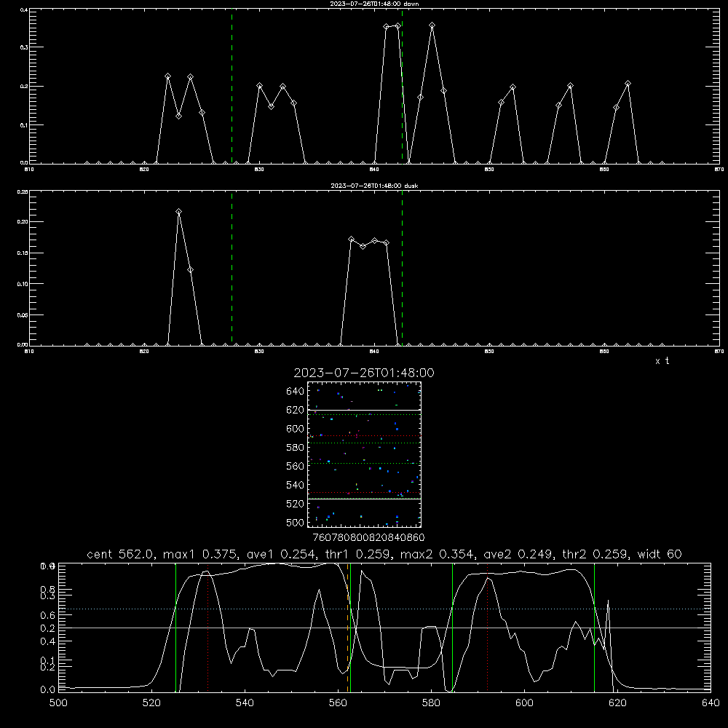Click the 'x t' label below dusk plot
Viewport: 728px width, 728px height.
click(x=662, y=361)
